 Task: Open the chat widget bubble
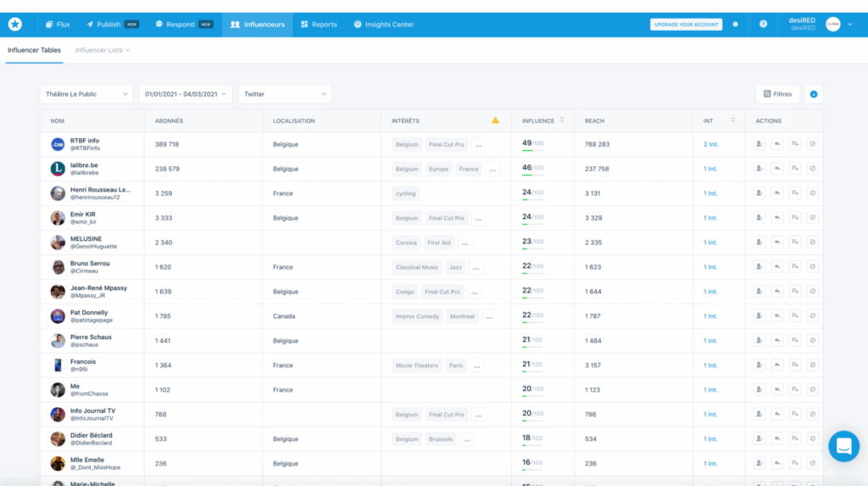(843, 445)
